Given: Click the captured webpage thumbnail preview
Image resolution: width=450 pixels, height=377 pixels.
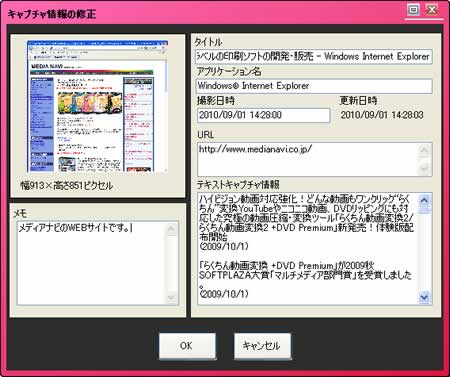Looking at the screenshot, I should pos(97,106).
